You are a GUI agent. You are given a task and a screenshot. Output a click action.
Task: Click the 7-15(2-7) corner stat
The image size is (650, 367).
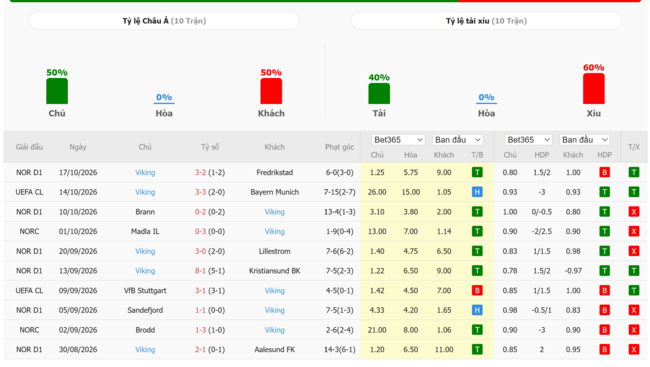point(340,192)
